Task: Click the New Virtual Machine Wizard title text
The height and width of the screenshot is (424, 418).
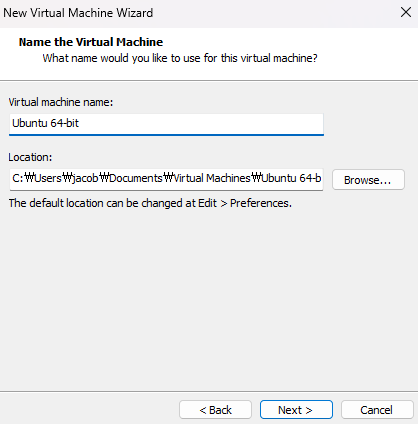Action: (78, 13)
